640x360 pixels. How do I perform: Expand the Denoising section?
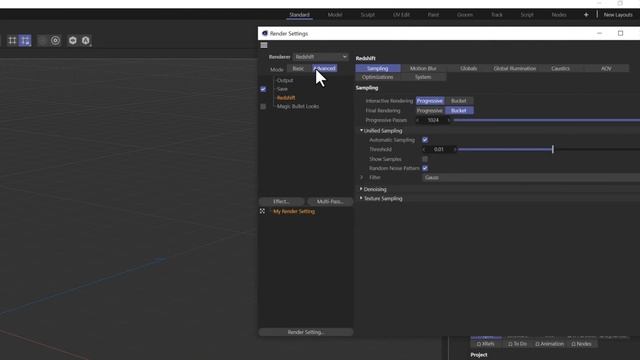[x=361, y=189]
